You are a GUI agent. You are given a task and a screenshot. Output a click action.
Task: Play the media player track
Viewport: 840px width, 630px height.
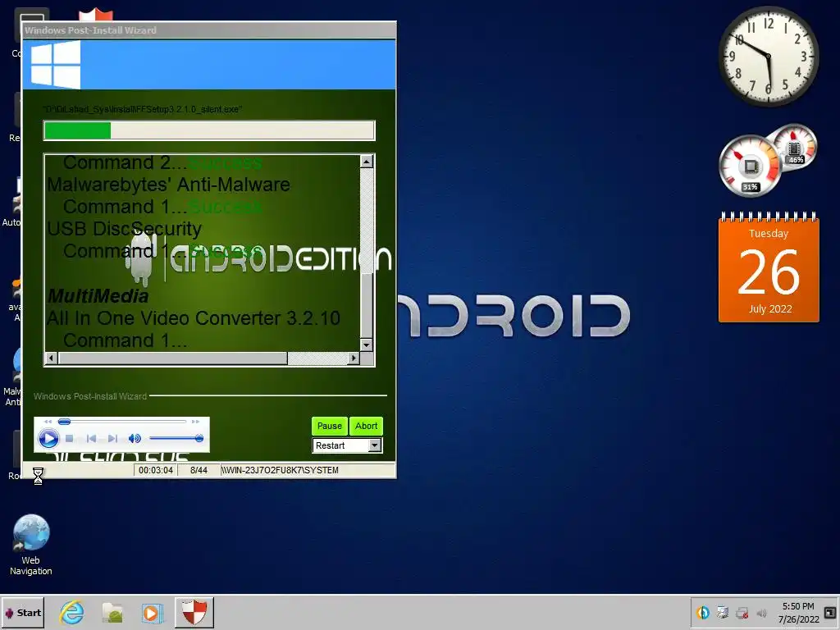(48, 439)
